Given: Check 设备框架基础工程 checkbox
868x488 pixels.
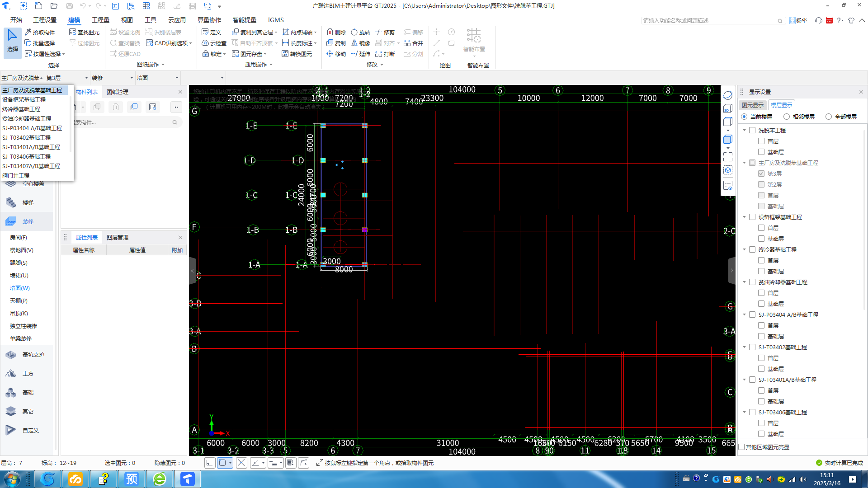Looking at the screenshot, I should click(752, 217).
